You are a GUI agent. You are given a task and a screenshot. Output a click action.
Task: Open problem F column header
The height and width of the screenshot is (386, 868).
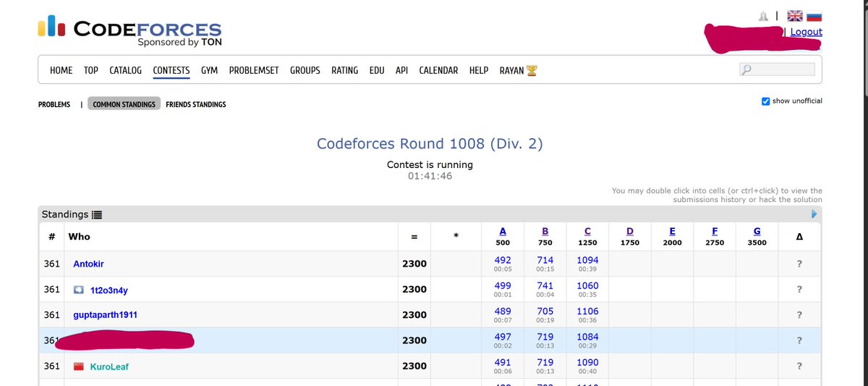715,231
